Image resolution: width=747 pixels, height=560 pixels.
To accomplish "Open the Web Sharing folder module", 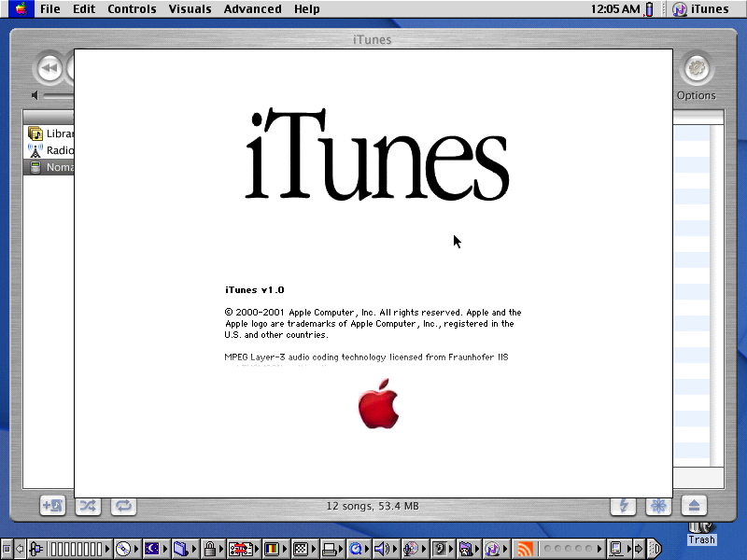I will (465, 549).
